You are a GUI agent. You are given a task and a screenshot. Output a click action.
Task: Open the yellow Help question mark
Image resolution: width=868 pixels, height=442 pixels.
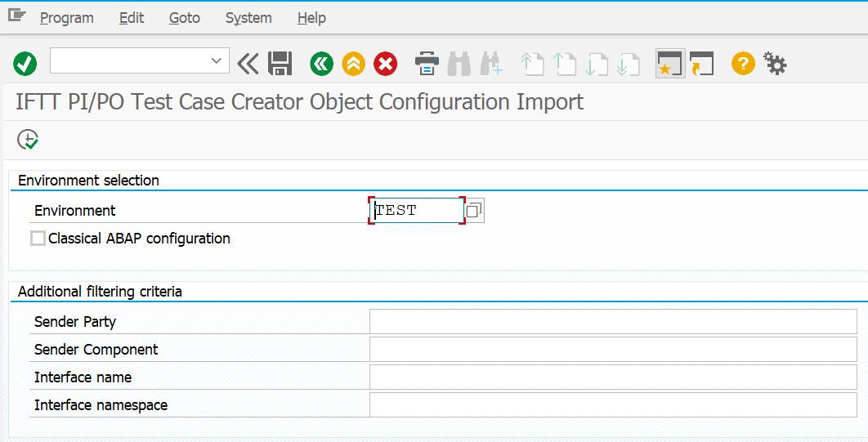tap(742, 63)
